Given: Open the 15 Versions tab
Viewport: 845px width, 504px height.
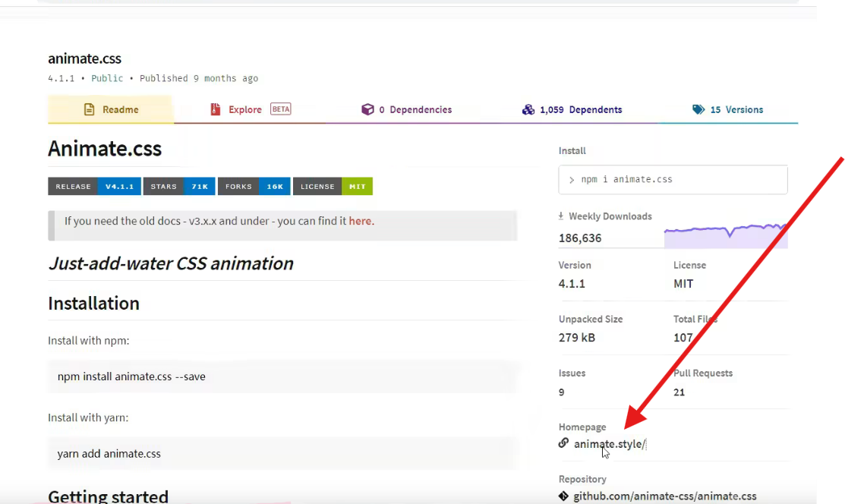Looking at the screenshot, I should 727,109.
